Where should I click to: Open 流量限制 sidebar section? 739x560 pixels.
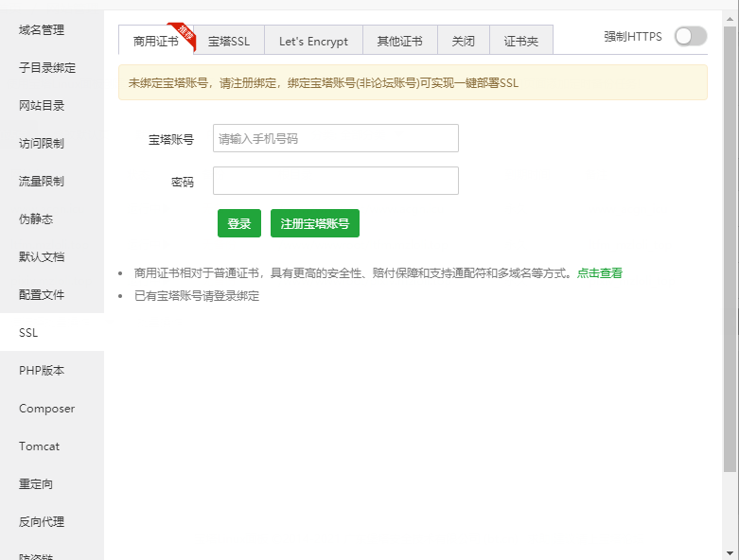[52, 182]
